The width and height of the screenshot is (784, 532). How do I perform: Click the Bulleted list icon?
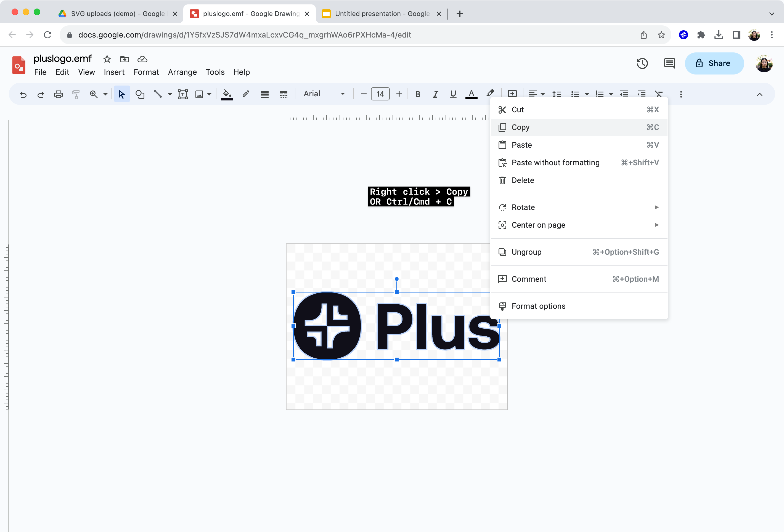coord(575,94)
